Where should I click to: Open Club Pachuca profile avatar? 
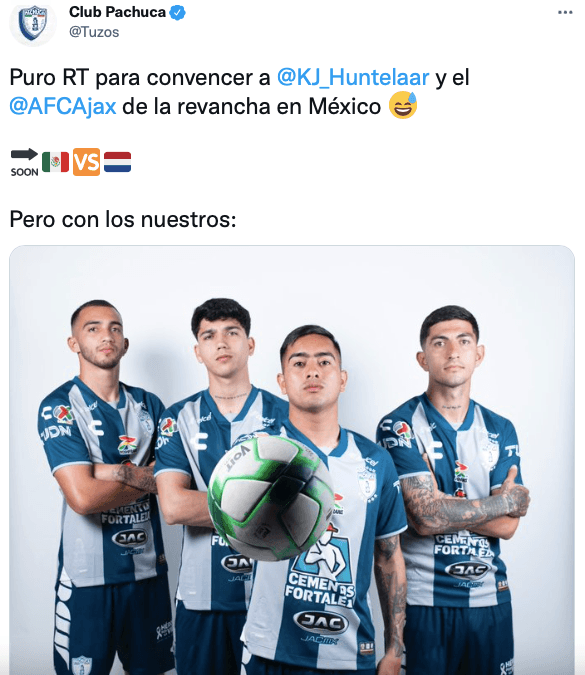(x=33, y=24)
